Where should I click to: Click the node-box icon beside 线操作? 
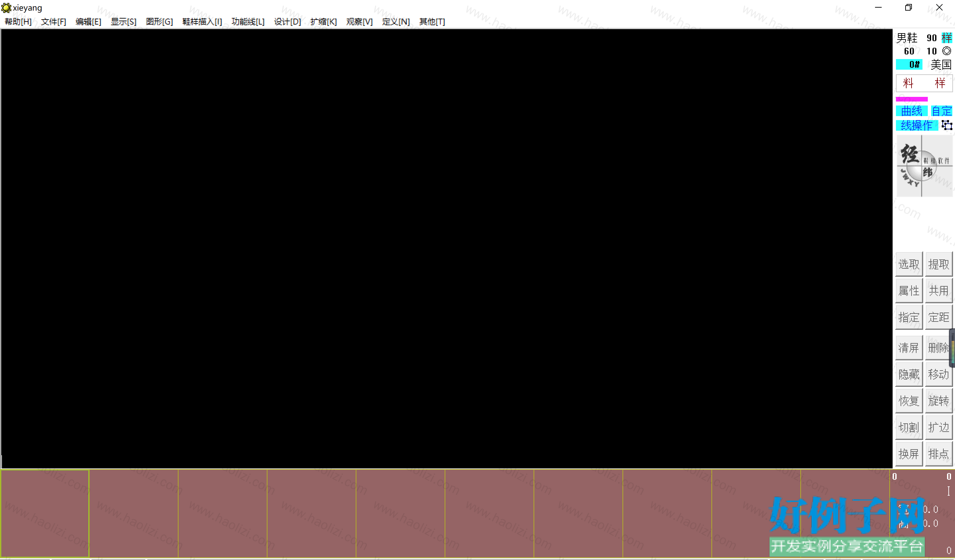pyautogui.click(x=947, y=125)
